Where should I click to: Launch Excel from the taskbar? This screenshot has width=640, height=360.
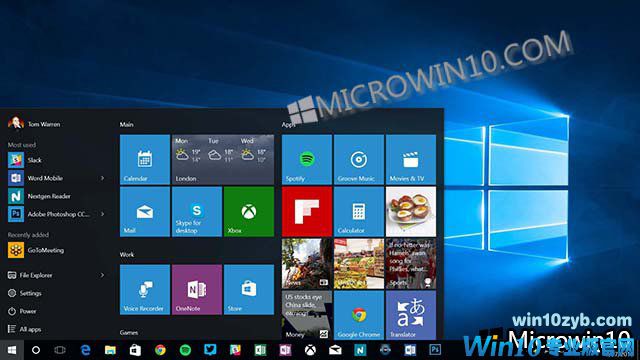pos(260,350)
